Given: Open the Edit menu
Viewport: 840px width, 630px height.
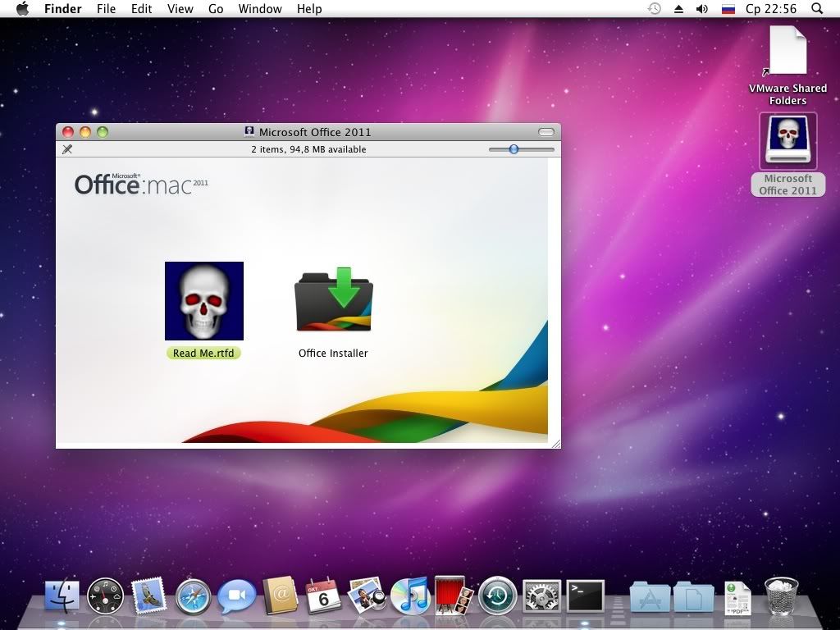Looking at the screenshot, I should [141, 8].
